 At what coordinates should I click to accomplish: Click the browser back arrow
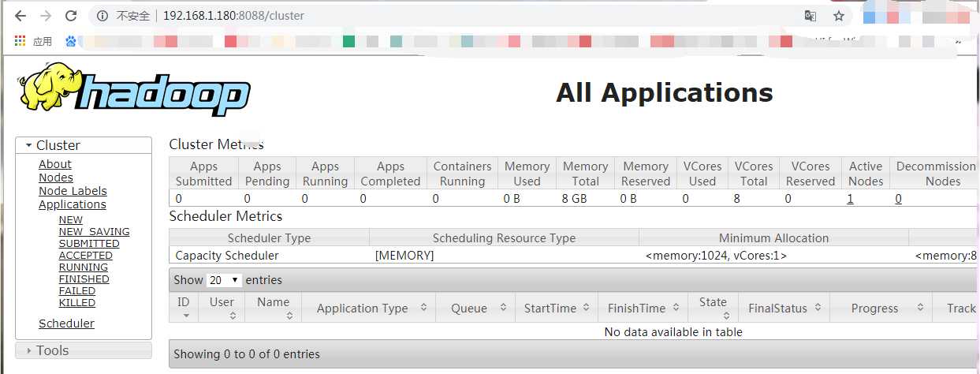pos(20,16)
